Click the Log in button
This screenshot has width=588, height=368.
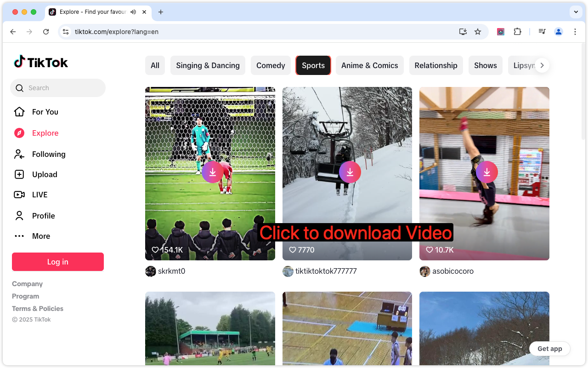(57, 261)
